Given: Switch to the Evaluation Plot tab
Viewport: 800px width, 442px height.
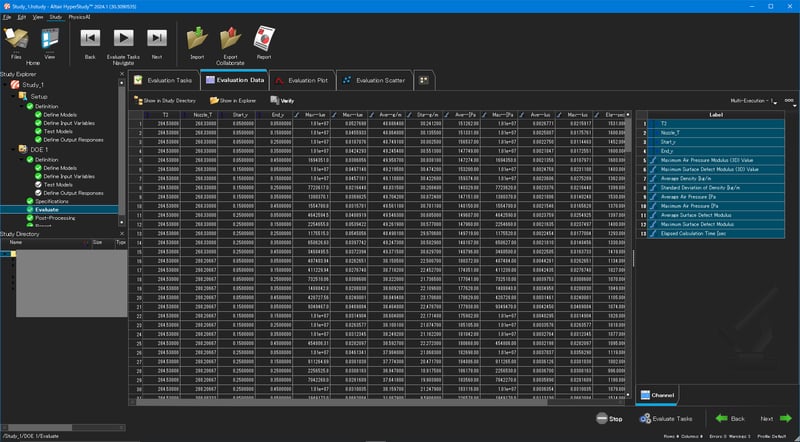Looking at the screenshot, I should tap(302, 80).
